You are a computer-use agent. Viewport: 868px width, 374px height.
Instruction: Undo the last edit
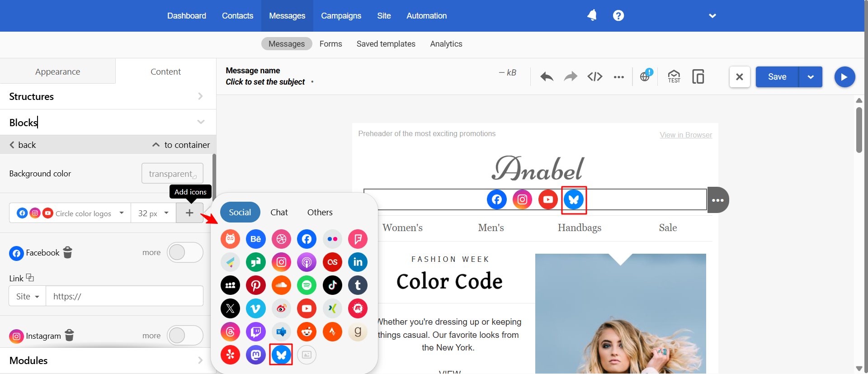[x=547, y=77]
